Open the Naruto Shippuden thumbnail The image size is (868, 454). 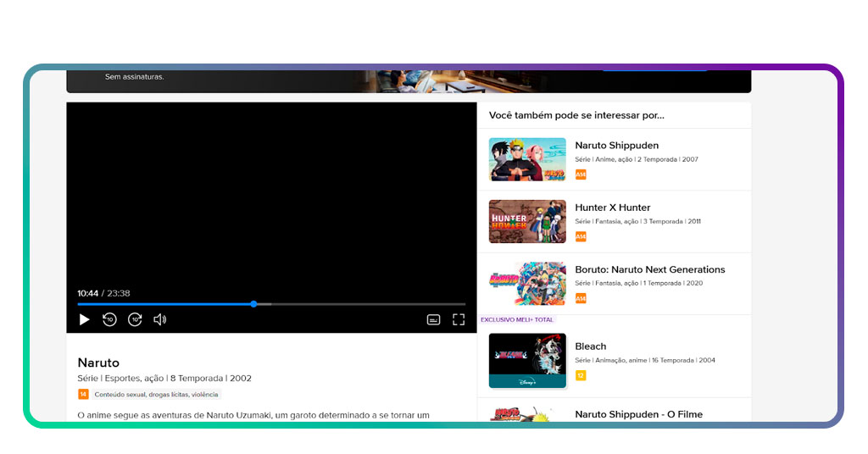point(527,159)
